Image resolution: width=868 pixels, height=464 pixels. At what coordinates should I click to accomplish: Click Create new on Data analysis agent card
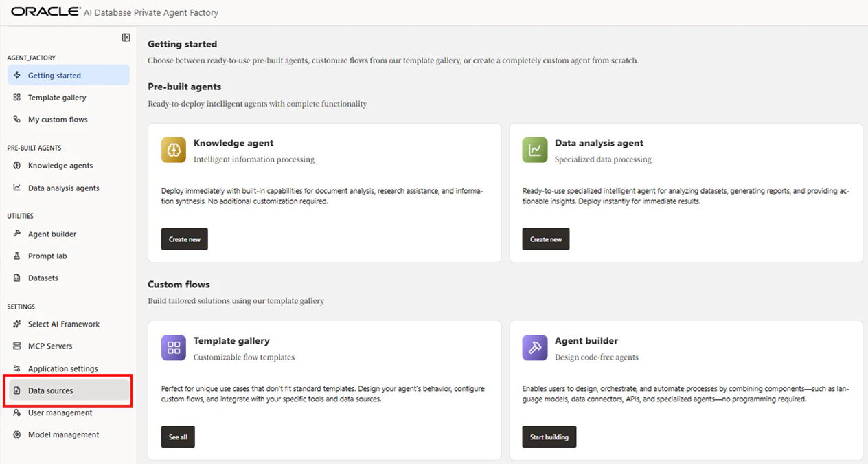pos(546,239)
